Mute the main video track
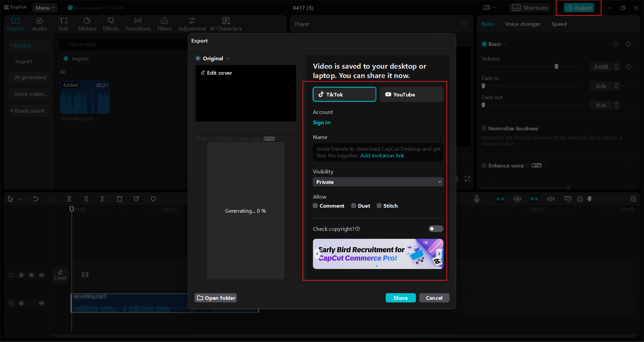Screen dimensions: 644x342 coord(42,275)
